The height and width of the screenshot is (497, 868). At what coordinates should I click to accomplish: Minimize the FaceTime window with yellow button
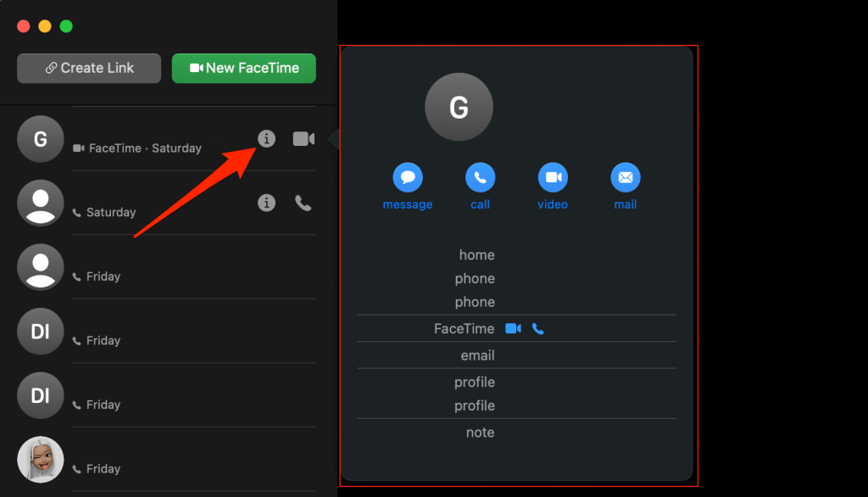pos(45,26)
